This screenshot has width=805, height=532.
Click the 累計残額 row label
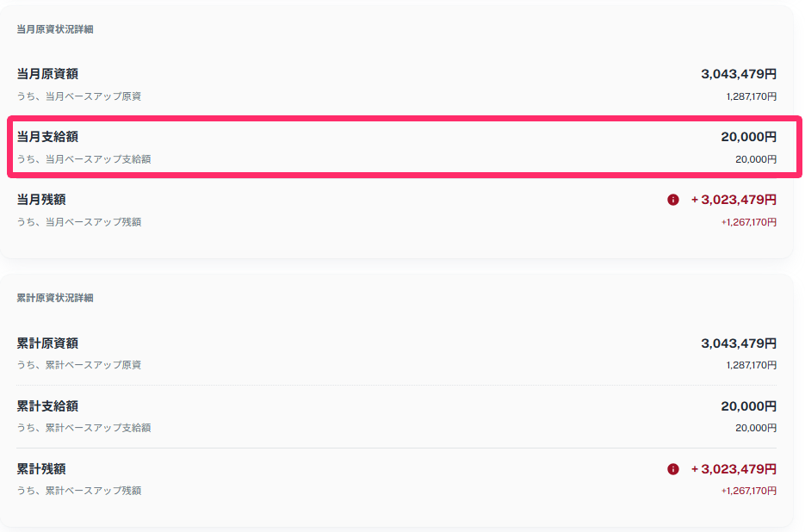(41, 469)
